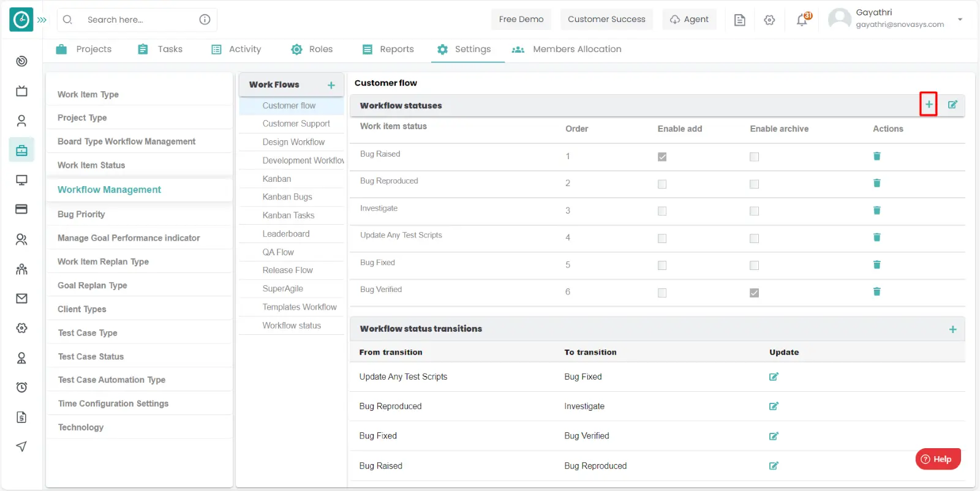Image resolution: width=980 pixels, height=491 pixels.
Task: Open header settings gear icon
Action: click(x=769, y=20)
